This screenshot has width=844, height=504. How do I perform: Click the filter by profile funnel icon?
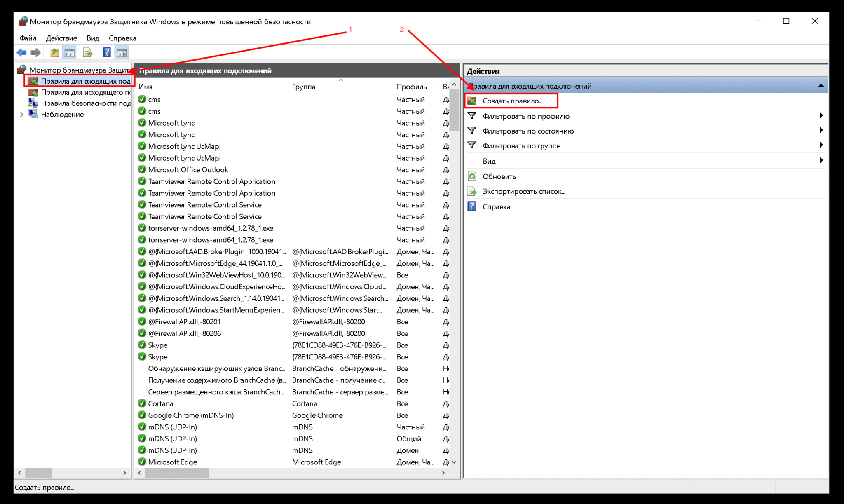point(472,116)
